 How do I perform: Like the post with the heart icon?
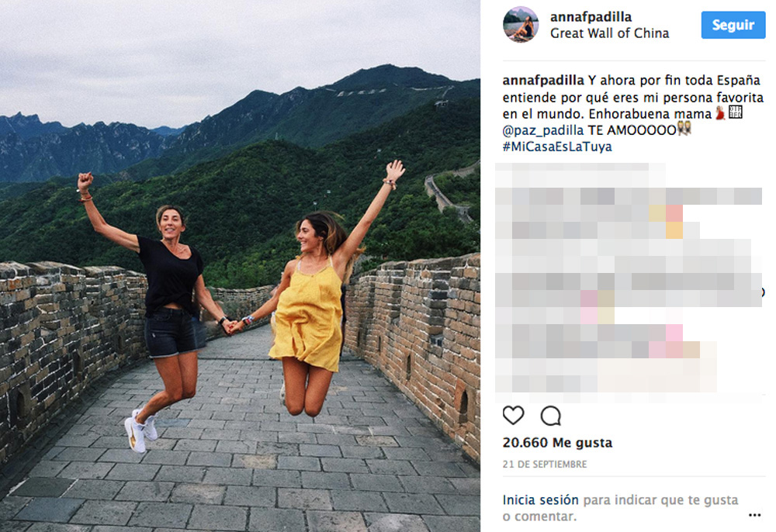click(513, 416)
